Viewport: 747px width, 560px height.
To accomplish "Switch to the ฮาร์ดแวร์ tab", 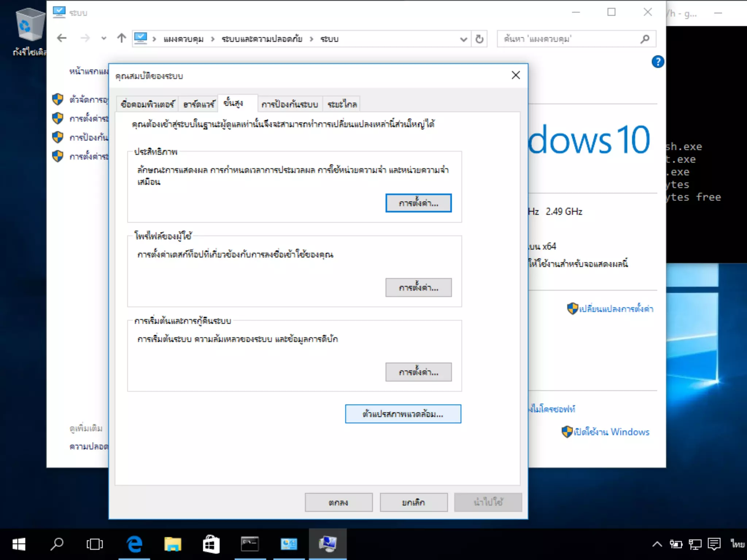I will point(198,105).
